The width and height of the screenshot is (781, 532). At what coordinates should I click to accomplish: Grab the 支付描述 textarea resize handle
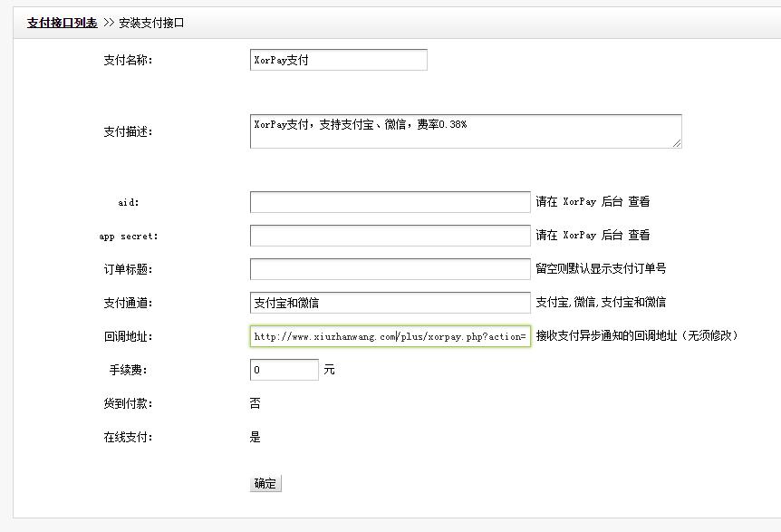(x=677, y=143)
